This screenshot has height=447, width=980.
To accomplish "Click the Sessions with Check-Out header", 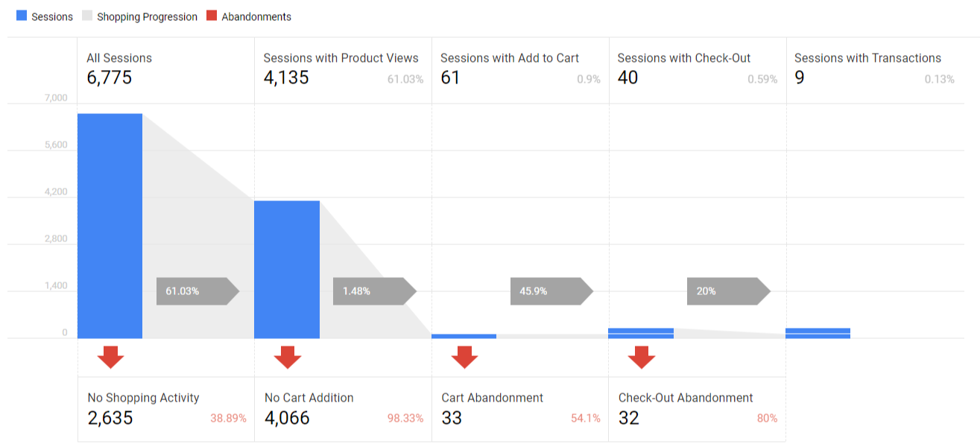I will (x=697, y=69).
